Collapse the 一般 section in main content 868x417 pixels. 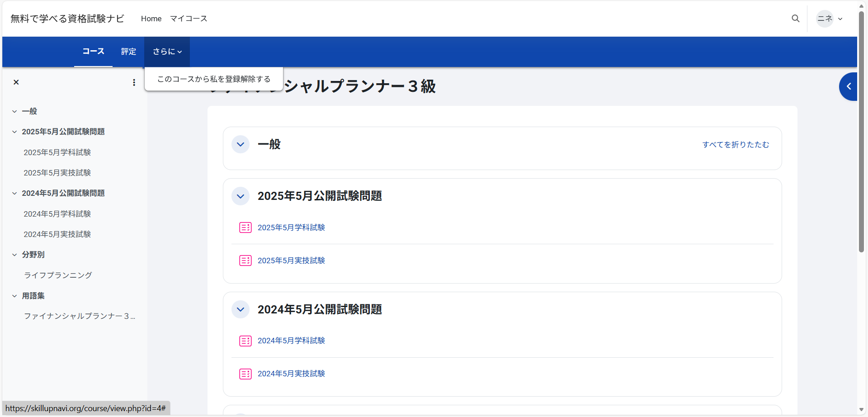[x=241, y=145]
